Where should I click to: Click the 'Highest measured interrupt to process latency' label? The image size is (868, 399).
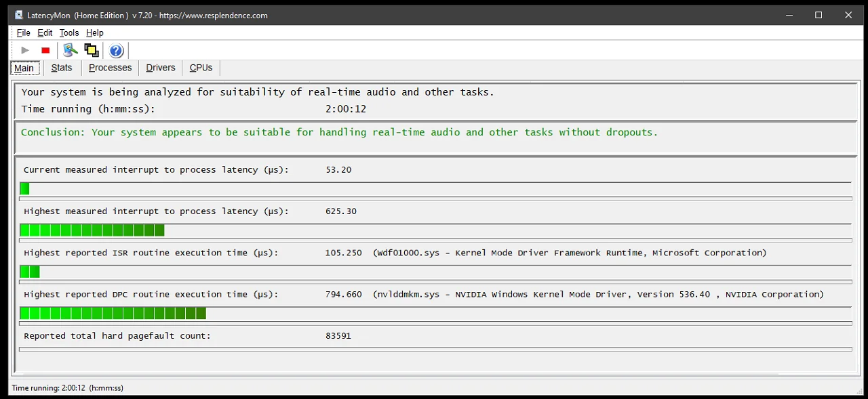(x=156, y=211)
